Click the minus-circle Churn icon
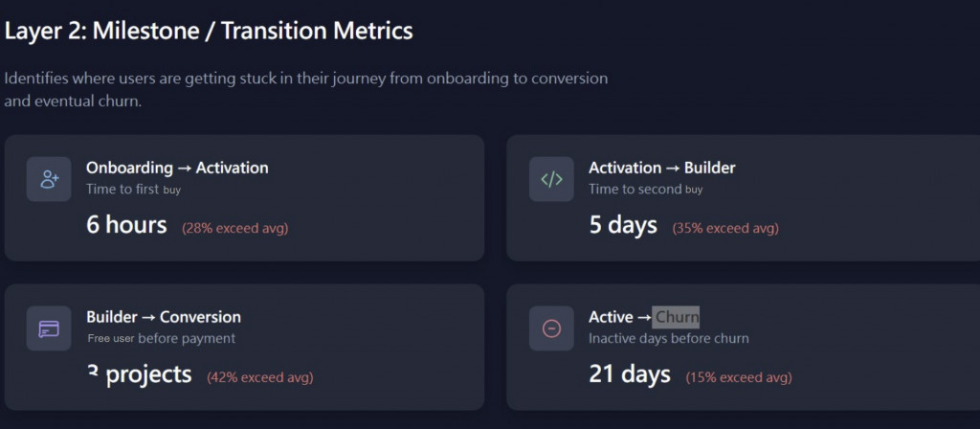Viewport: 980px width, 429px height. click(551, 328)
